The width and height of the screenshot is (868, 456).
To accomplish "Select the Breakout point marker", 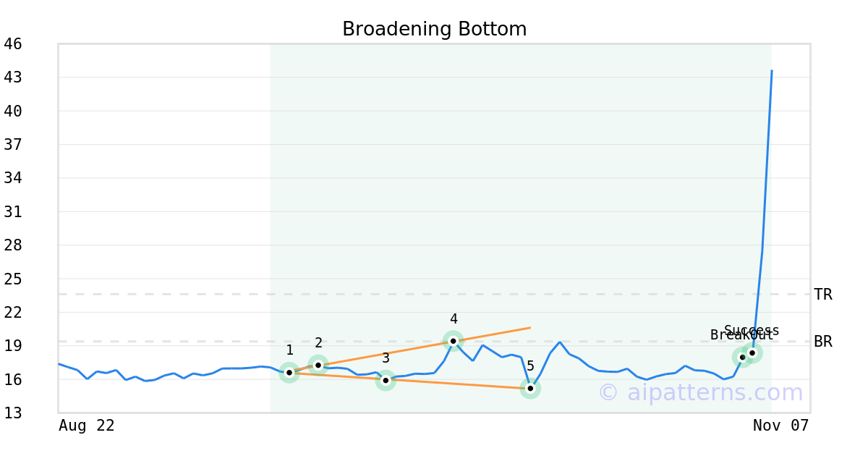I will 742,357.
